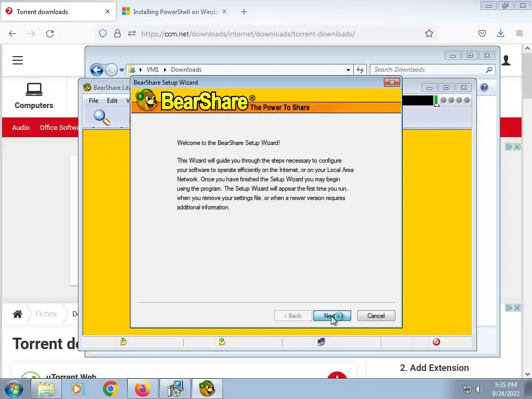
Task: Close the Installing PowerShell tab
Action: pos(224,12)
